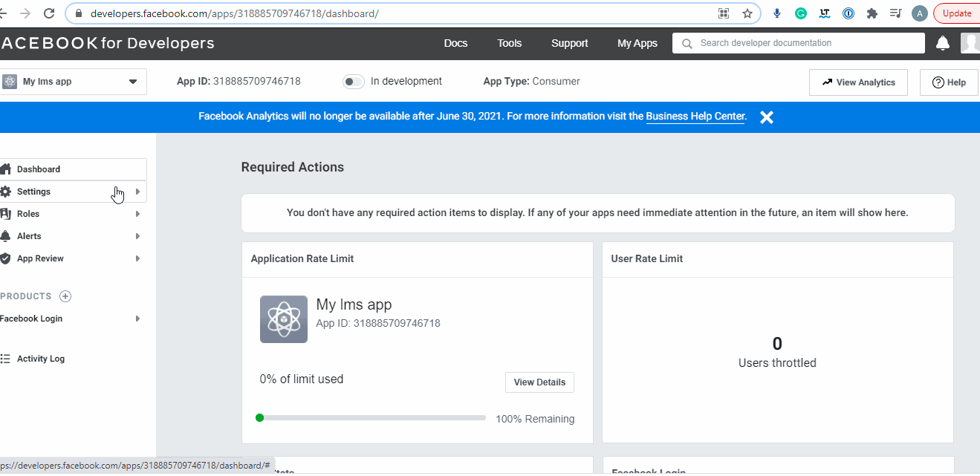Open the My lms app selector dropdown
980x476 pixels.
[72, 82]
